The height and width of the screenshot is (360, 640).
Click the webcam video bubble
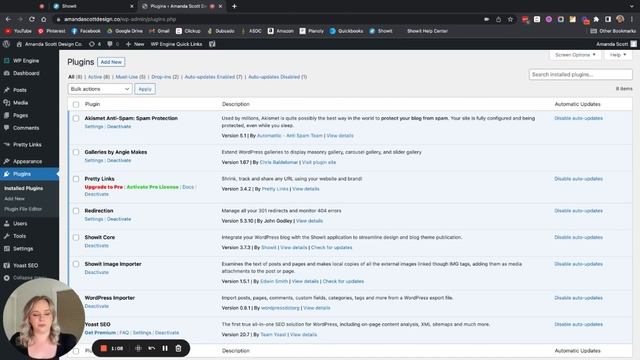point(43,318)
